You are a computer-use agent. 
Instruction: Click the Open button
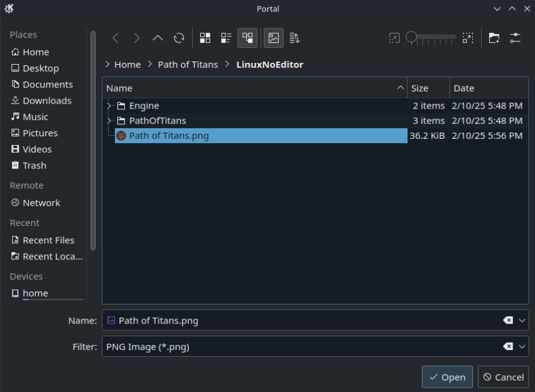[x=447, y=377]
